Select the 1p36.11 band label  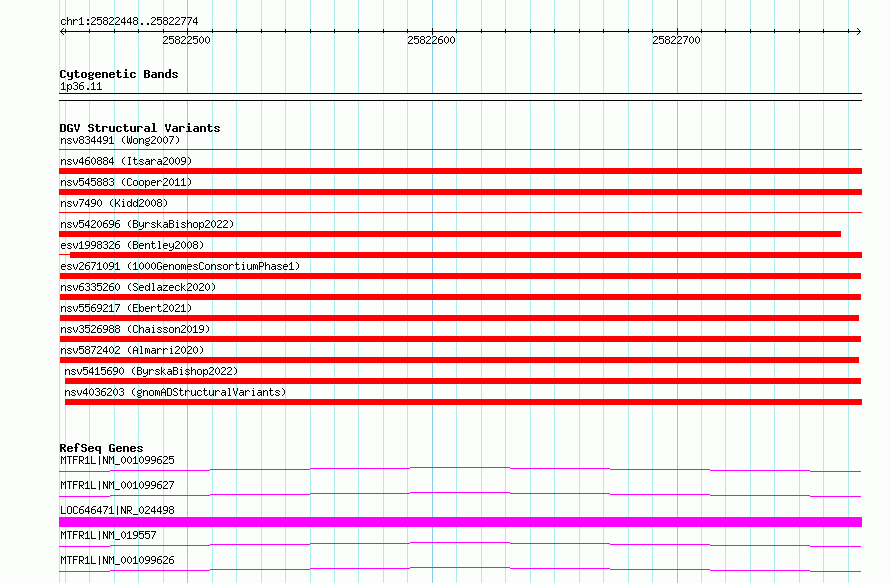(x=81, y=86)
